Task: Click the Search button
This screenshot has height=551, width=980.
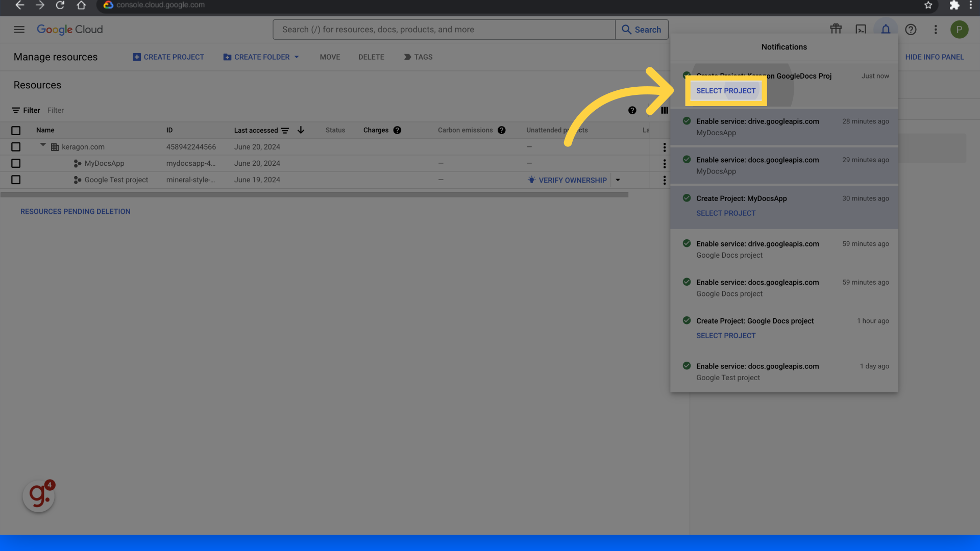Action: click(642, 30)
